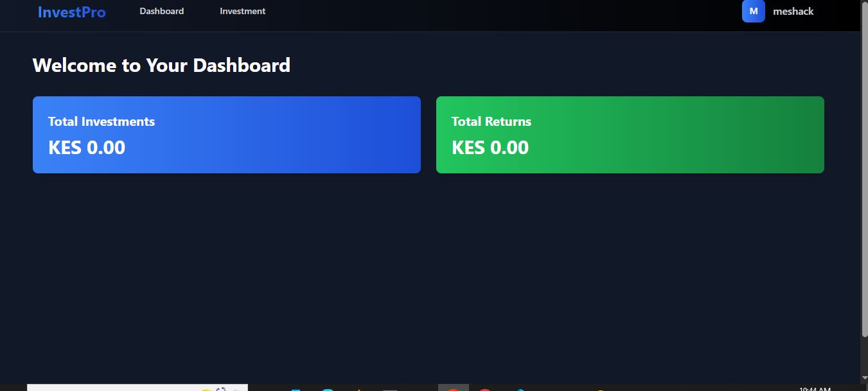Click the highlighted active taskbar app icon
Screen dimensions: 868x391
coord(454,388)
